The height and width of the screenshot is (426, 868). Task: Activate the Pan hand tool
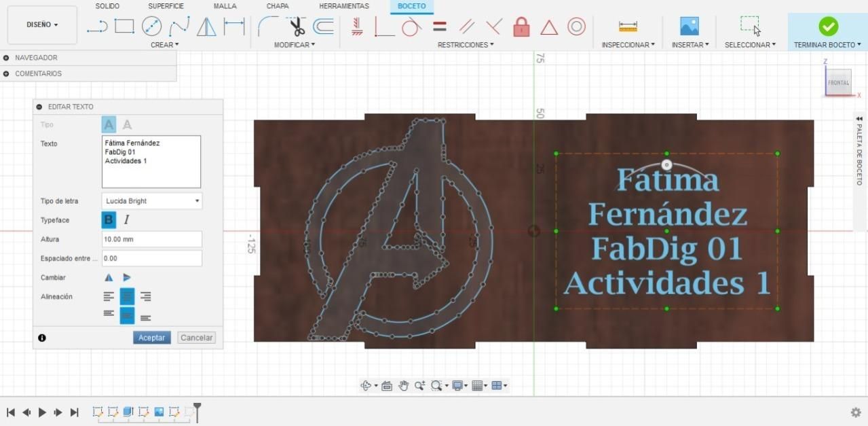(403, 386)
